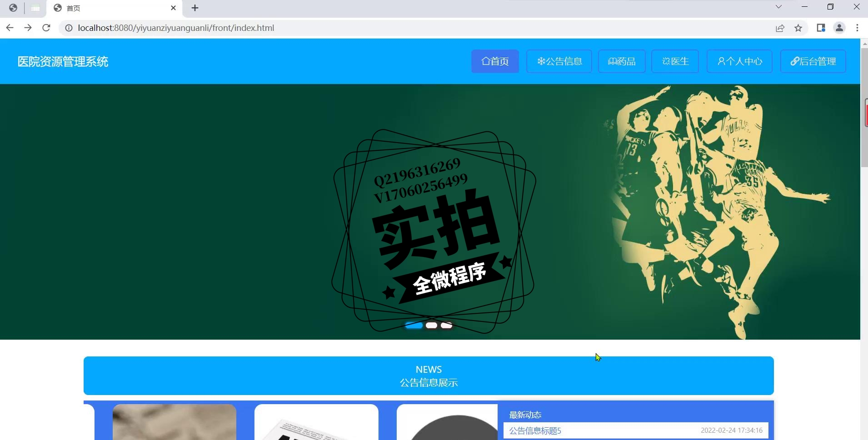Image resolution: width=868 pixels, height=440 pixels.
Task: Go to the 首页 home nav button
Action: pyautogui.click(x=495, y=61)
